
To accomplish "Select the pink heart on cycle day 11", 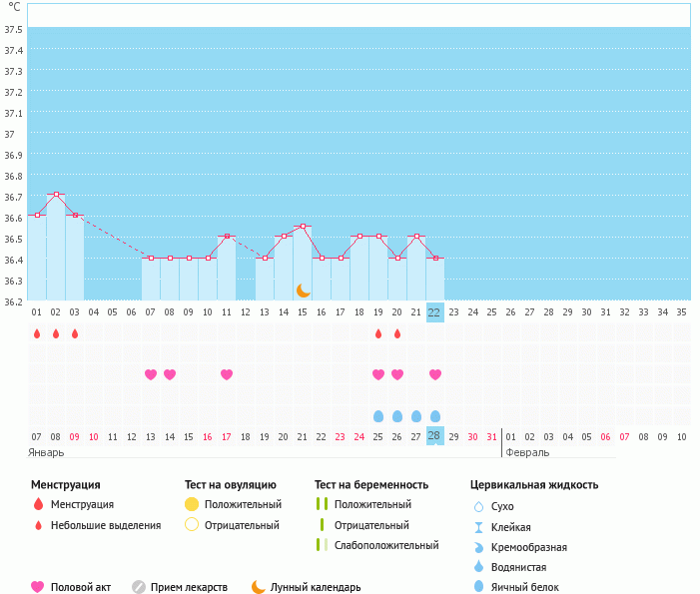I will tap(227, 374).
